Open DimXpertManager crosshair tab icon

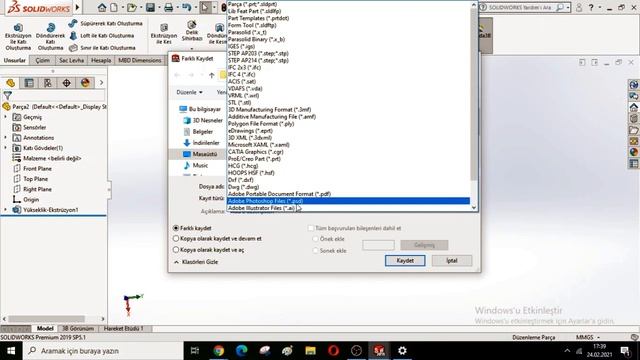coord(67,83)
